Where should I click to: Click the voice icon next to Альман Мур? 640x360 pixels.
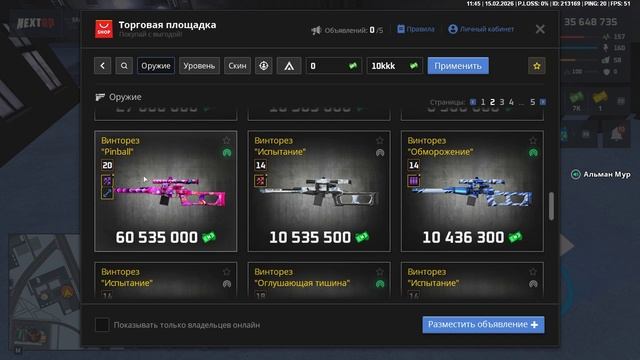pyautogui.click(x=576, y=175)
